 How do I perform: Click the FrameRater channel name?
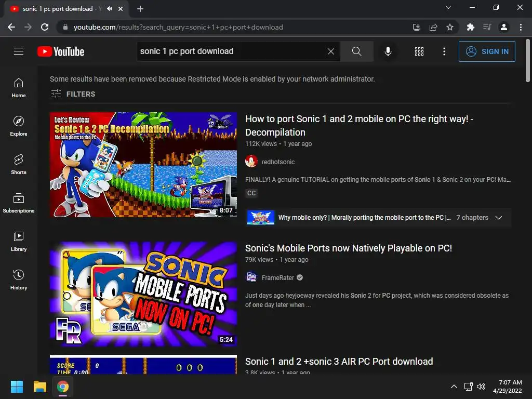click(278, 277)
